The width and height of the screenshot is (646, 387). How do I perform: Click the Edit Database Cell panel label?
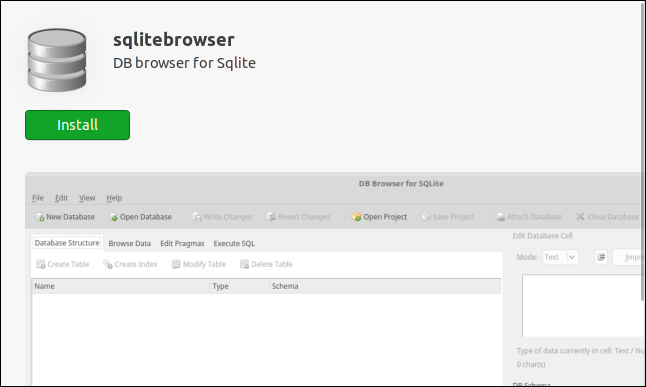coord(542,236)
